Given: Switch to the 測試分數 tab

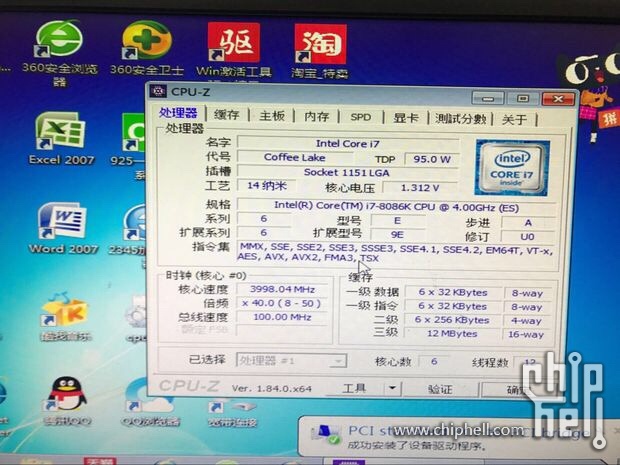Looking at the screenshot, I should pyautogui.click(x=461, y=119).
